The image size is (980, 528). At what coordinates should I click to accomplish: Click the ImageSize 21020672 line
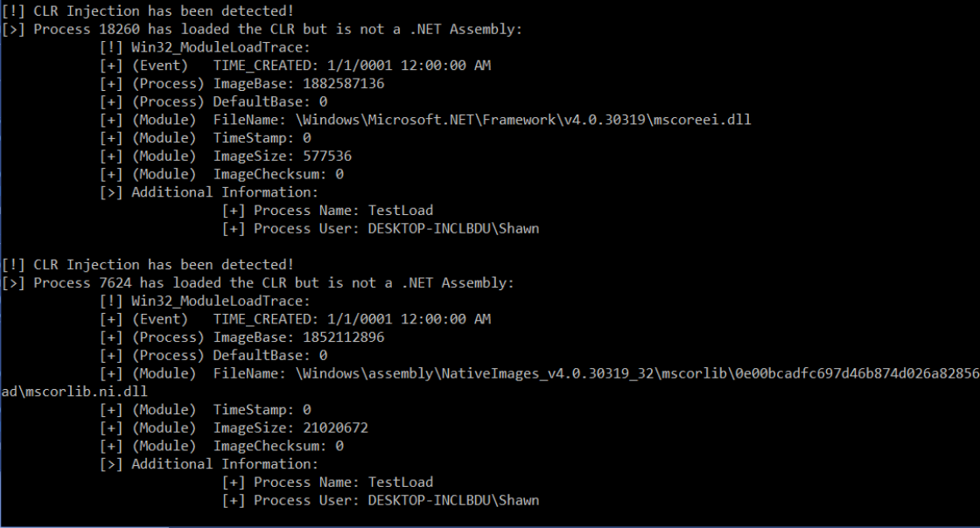[234, 427]
